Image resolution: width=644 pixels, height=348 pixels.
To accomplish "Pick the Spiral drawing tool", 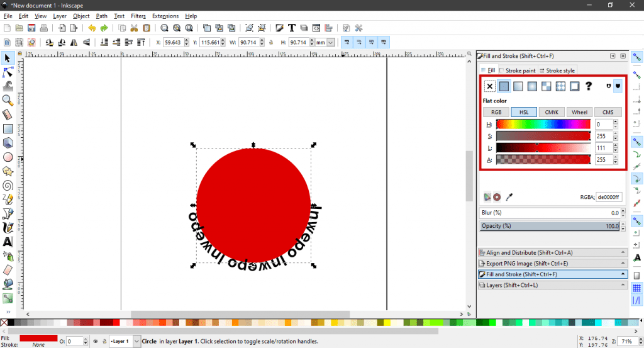I will coord(8,185).
